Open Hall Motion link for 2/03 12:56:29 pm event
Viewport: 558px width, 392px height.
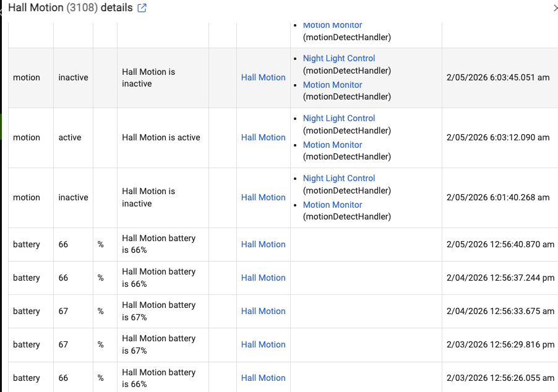[263, 344]
